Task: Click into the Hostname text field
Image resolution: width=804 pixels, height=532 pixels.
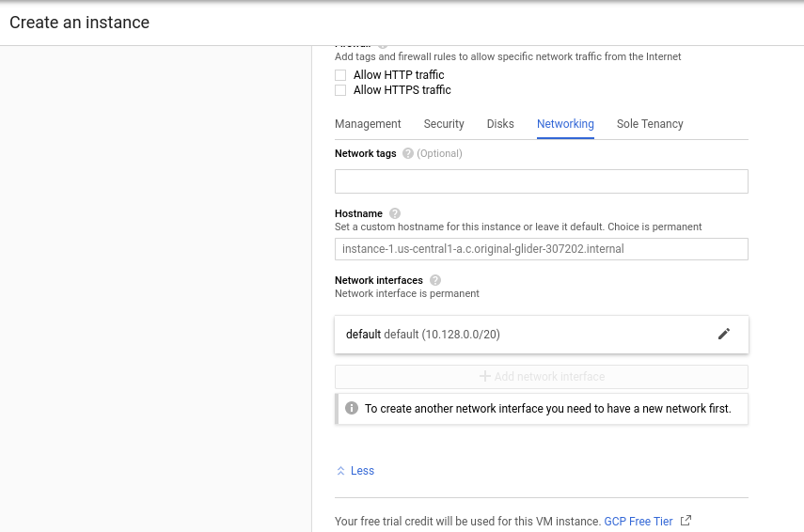Action: click(x=541, y=249)
